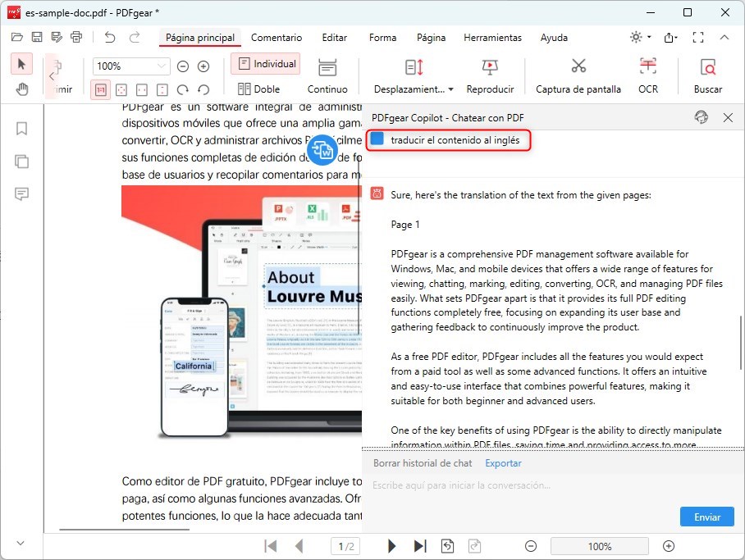The height and width of the screenshot is (560, 745).
Task: Click the page number field 1/2
Action: click(x=346, y=546)
